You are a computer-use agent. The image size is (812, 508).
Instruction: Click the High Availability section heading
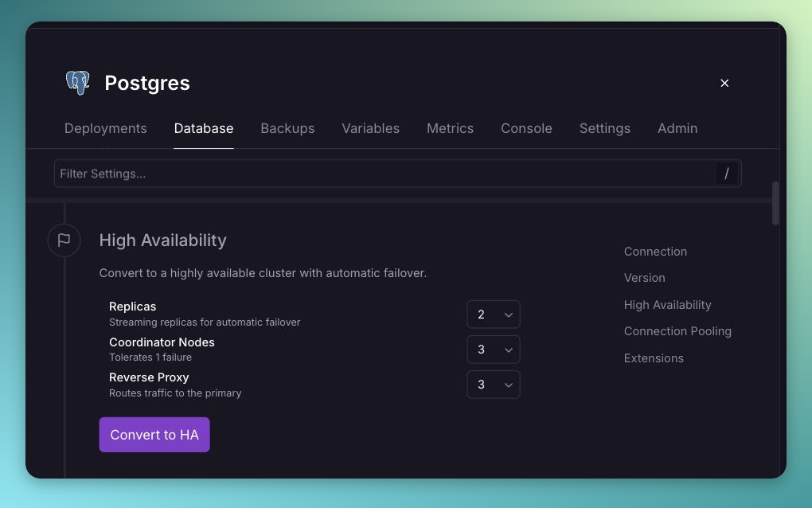tap(163, 240)
